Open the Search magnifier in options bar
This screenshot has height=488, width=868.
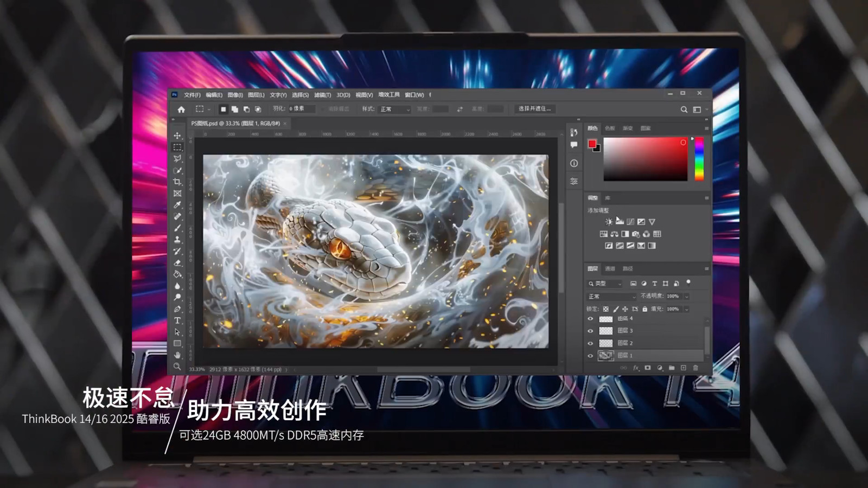coord(684,110)
